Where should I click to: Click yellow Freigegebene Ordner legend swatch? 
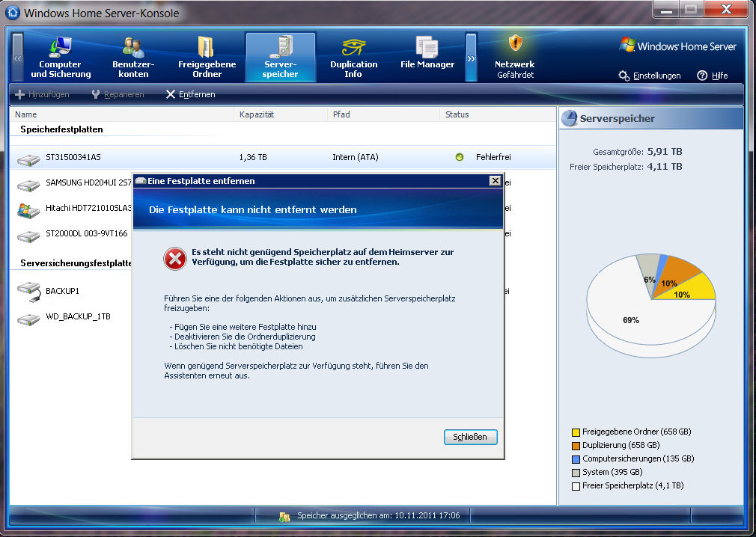click(x=576, y=432)
